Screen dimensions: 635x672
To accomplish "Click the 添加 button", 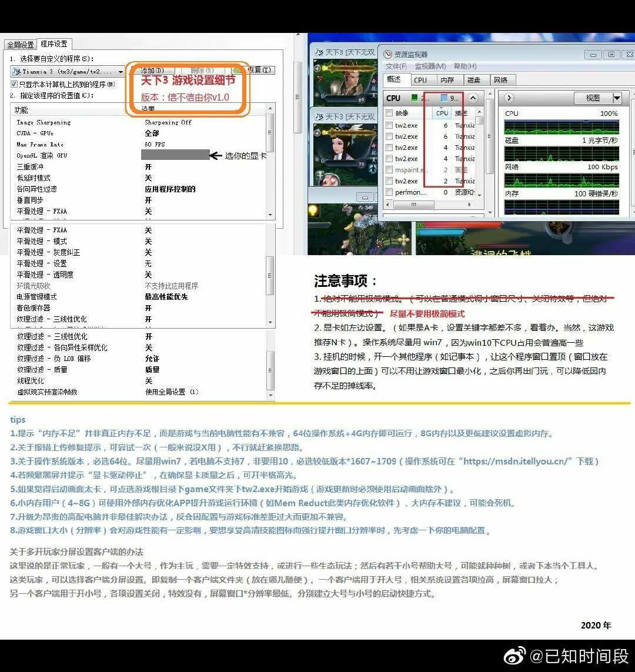I will 152,70.
